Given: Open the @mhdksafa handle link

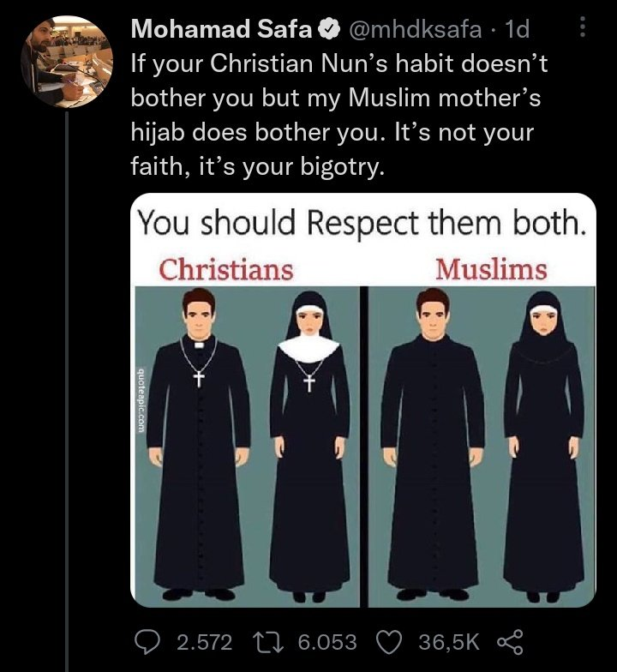Looking at the screenshot, I should 415,29.
